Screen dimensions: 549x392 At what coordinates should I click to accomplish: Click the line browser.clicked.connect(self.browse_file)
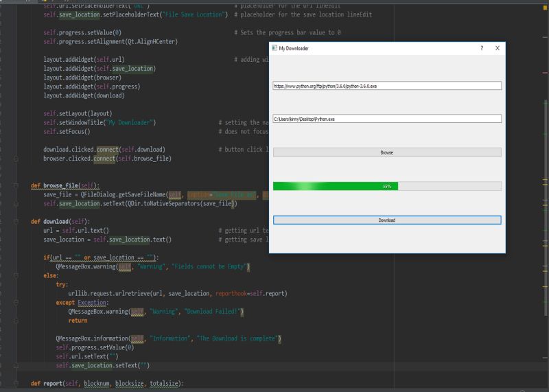point(108,159)
